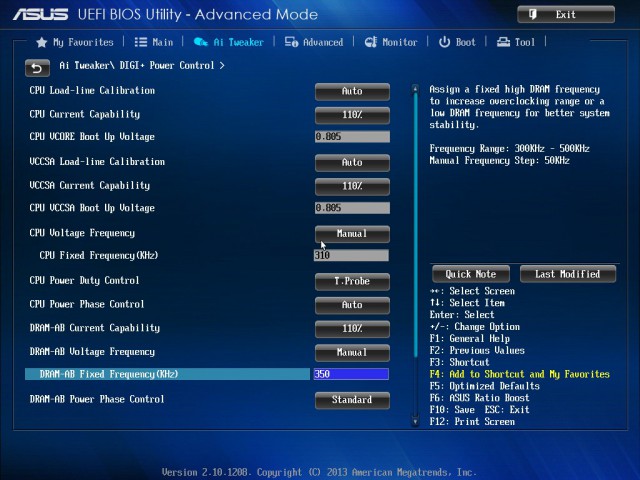Screen dimensions: 640x480
Task: Go to the Advanced tab
Action: [314, 42]
